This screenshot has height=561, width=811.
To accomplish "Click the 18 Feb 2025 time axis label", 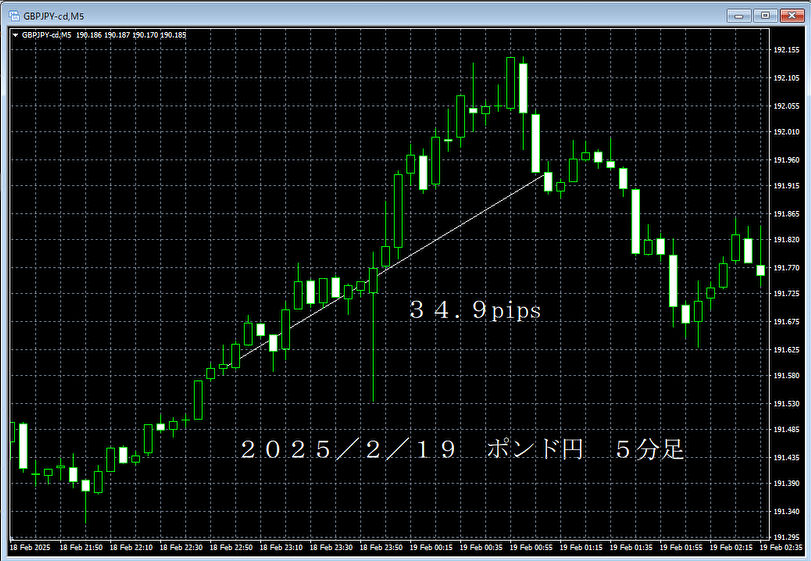I will point(30,548).
